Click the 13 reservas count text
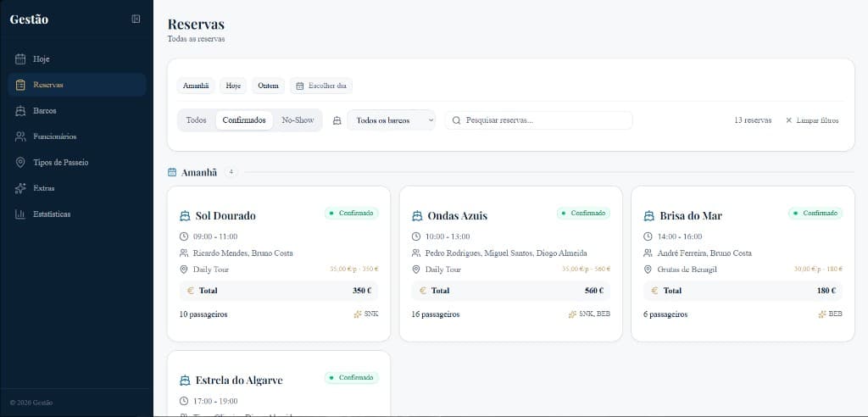Image resolution: width=868 pixels, height=417 pixels. click(753, 120)
